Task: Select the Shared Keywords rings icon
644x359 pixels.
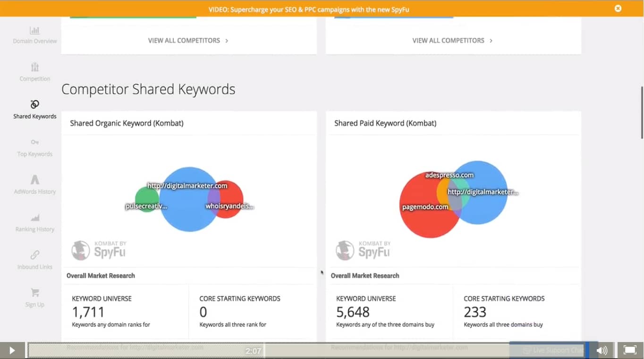Action: (34, 104)
